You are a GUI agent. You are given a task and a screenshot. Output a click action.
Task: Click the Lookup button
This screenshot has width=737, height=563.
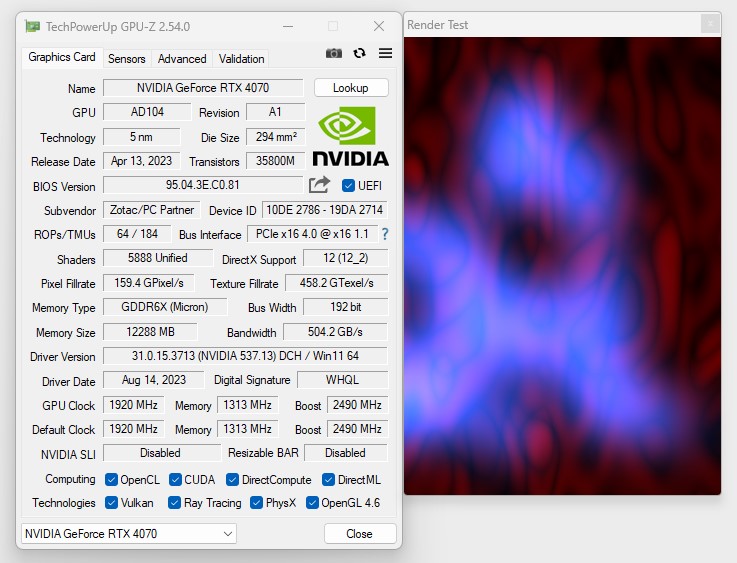351,88
